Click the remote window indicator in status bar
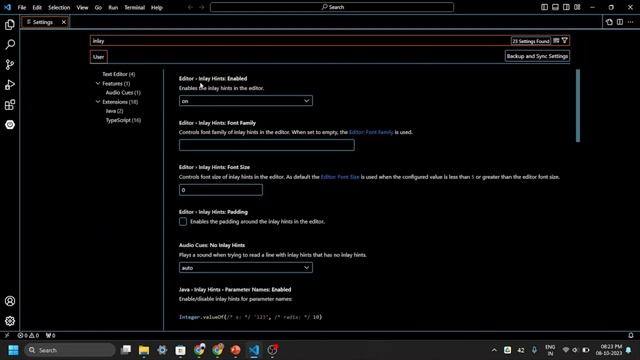This screenshot has height=360, width=640. point(7,335)
